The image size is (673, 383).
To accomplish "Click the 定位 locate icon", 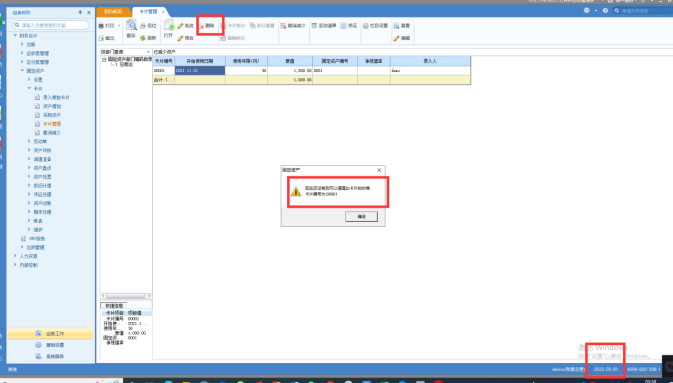I will pos(143,26).
